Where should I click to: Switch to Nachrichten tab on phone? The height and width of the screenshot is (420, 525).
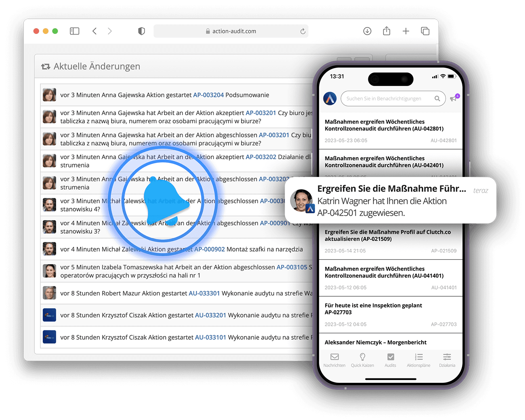[x=334, y=360]
